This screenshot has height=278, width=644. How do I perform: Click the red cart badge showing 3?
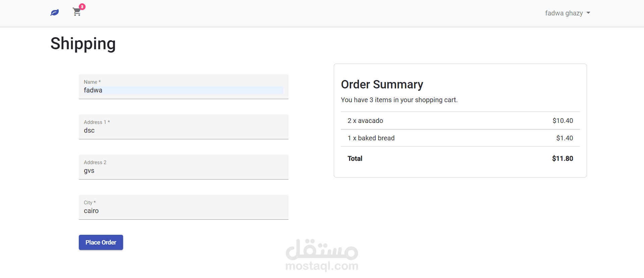[82, 7]
